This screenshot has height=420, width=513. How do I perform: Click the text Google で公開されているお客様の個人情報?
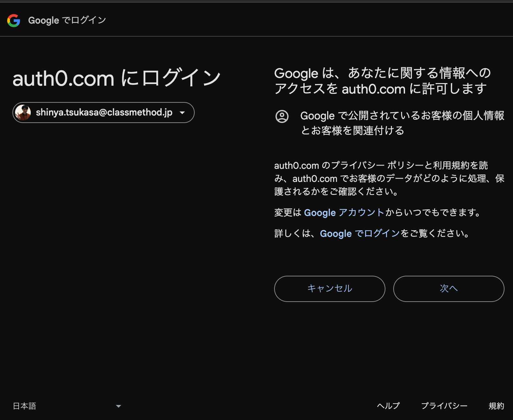point(402,116)
